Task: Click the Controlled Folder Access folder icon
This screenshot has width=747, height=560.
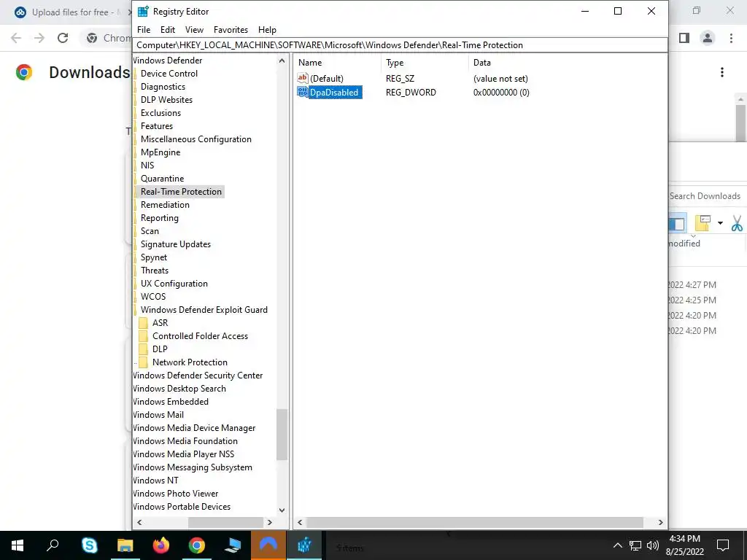Action: [143, 336]
